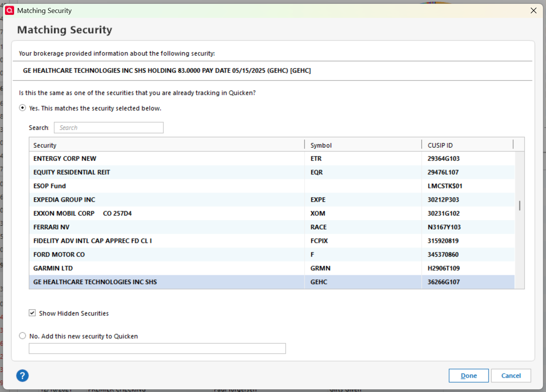Close the Matching Security dialog
Screen dimensions: 546x392
click(533, 11)
